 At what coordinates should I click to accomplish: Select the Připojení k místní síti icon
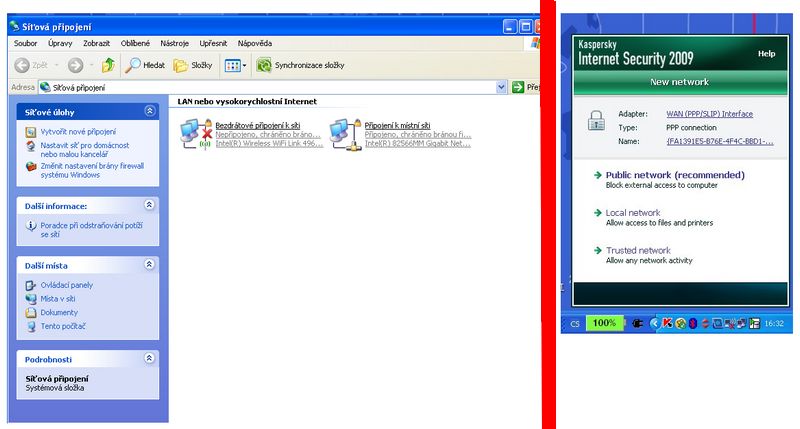pyautogui.click(x=345, y=134)
